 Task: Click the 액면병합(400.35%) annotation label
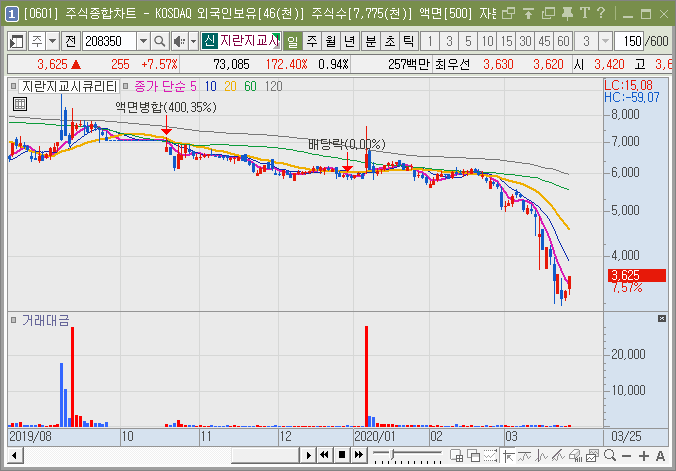(x=166, y=107)
